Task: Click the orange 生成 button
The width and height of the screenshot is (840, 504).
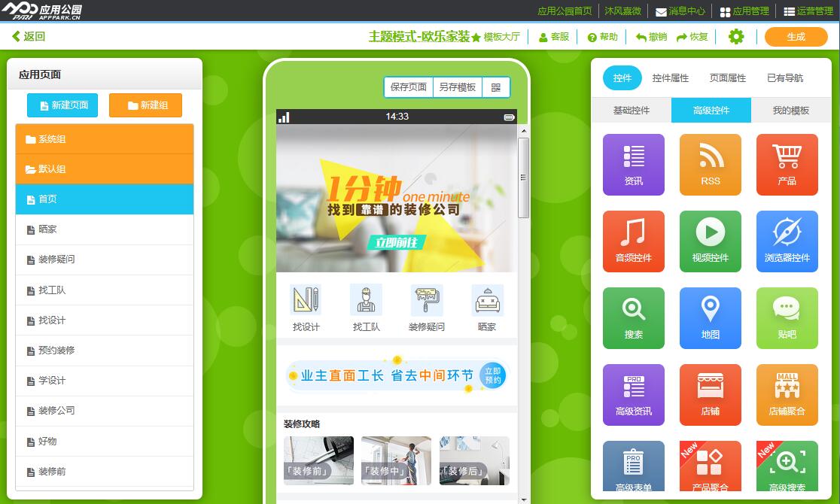Action: 796,37
